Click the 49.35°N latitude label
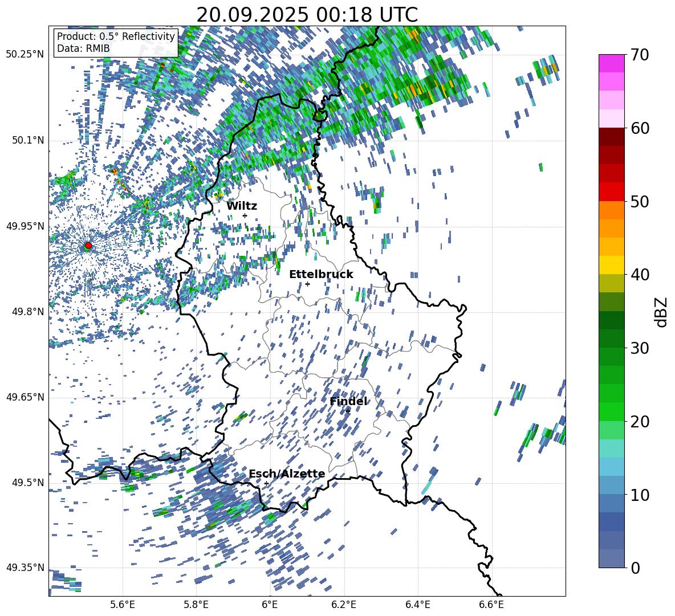Image resolution: width=675 pixels, height=616 pixels. coord(25,568)
